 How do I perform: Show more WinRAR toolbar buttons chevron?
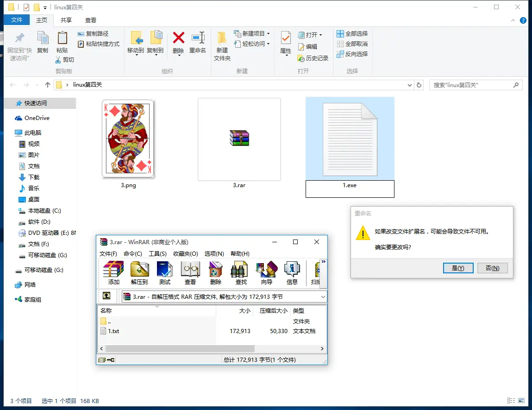(x=323, y=262)
